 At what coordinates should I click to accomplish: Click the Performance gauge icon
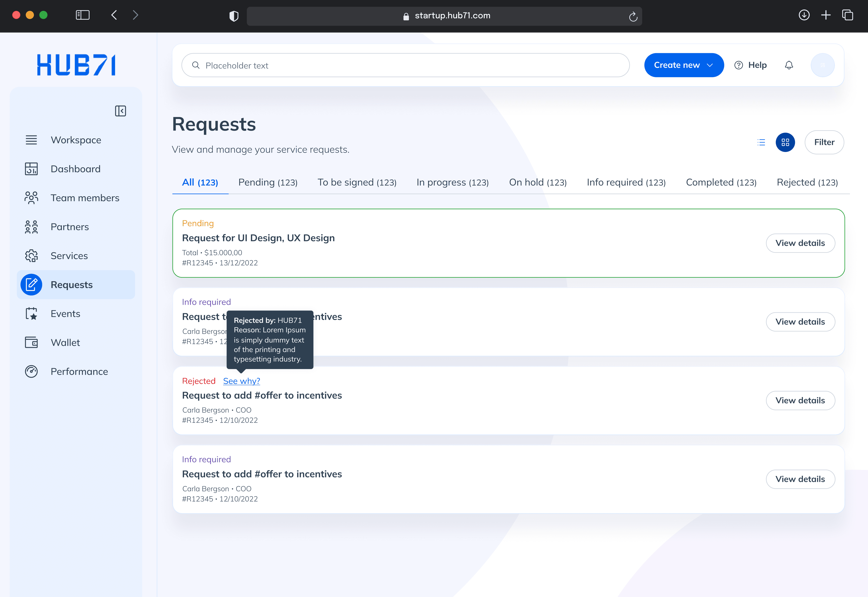click(x=31, y=372)
